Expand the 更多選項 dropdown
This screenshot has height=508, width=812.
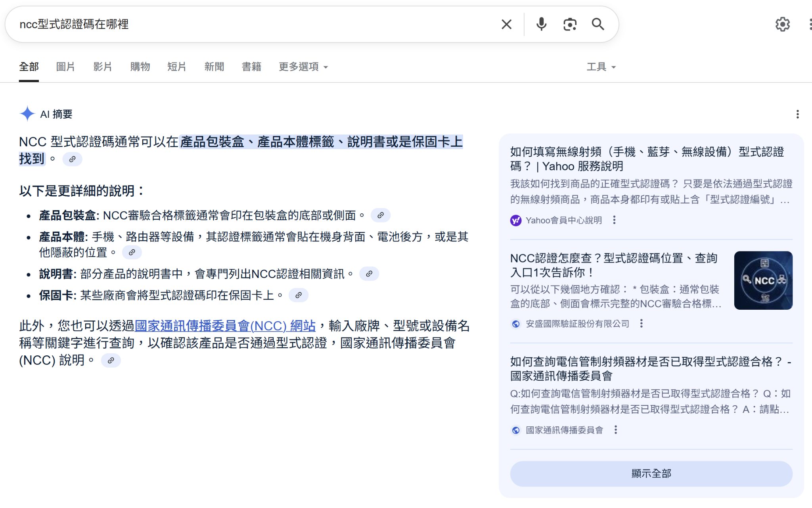point(303,67)
